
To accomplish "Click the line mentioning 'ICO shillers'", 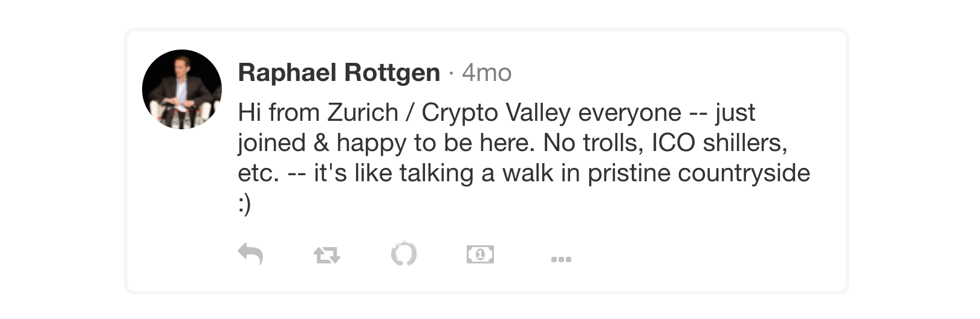I will click(513, 143).
